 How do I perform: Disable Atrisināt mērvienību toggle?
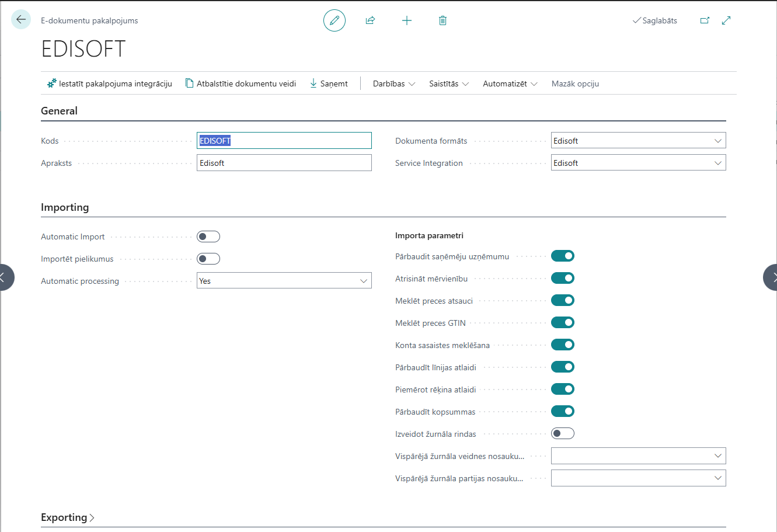(563, 278)
